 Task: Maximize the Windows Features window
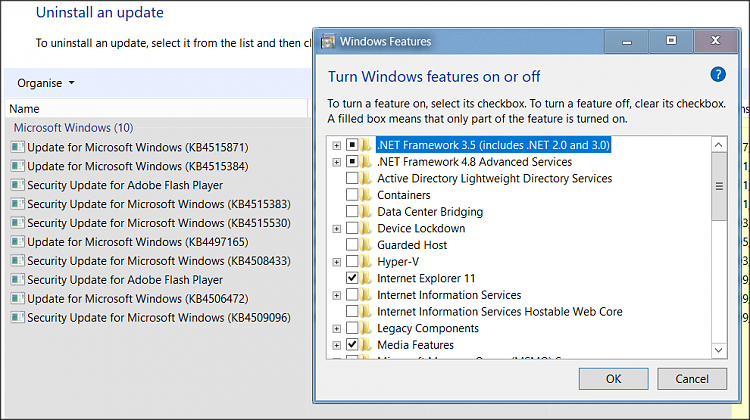pyautogui.click(x=671, y=41)
